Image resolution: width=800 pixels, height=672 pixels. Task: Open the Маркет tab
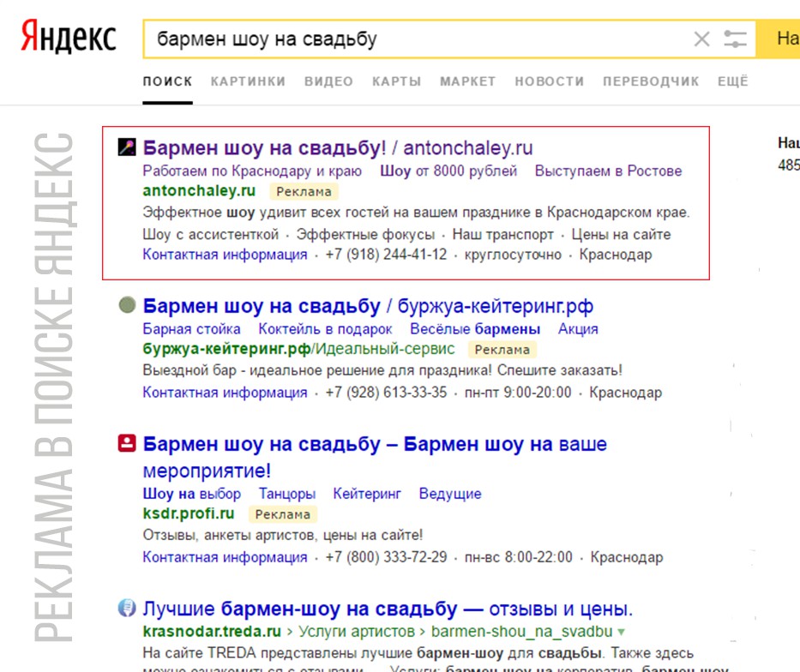point(468,81)
